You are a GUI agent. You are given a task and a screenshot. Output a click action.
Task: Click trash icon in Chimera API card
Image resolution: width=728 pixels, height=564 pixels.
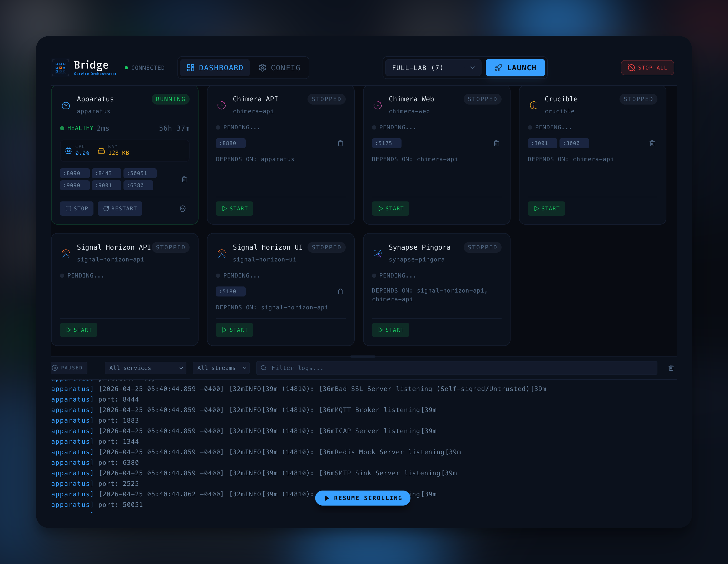pos(340,143)
